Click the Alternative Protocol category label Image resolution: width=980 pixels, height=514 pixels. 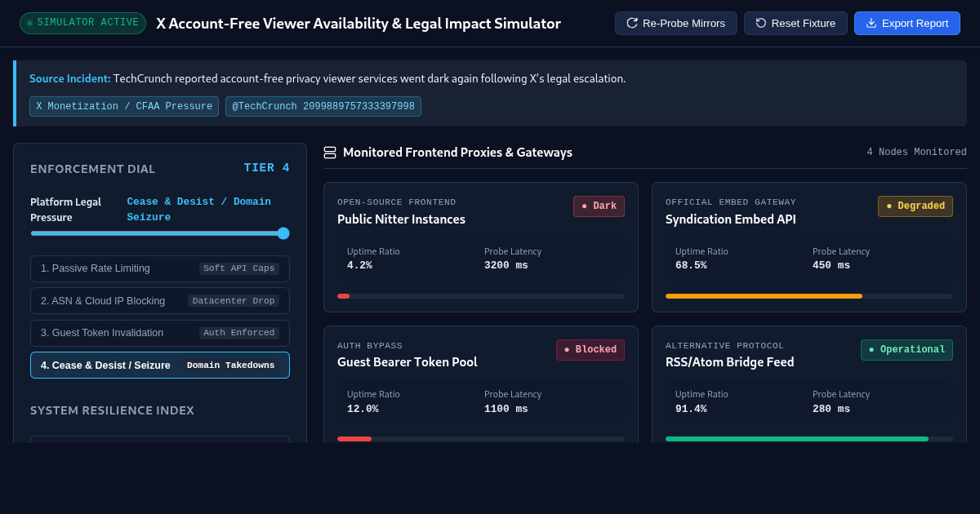tap(725, 346)
